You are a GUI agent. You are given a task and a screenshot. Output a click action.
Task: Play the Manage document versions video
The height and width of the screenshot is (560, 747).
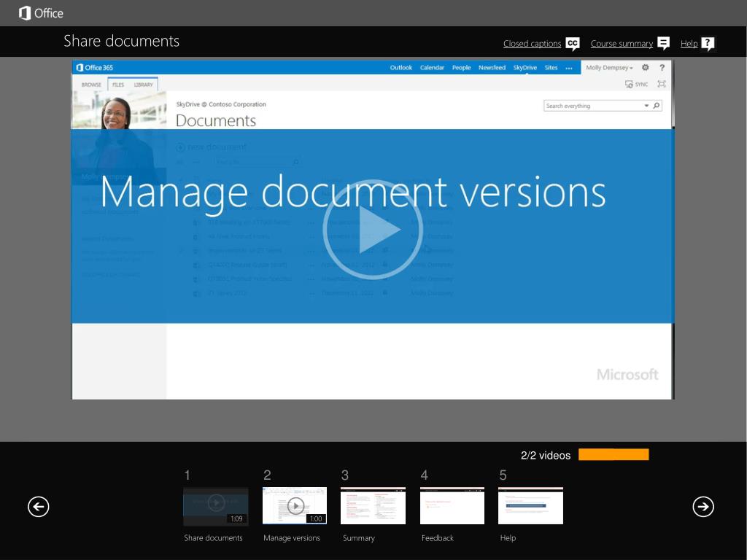point(373,230)
